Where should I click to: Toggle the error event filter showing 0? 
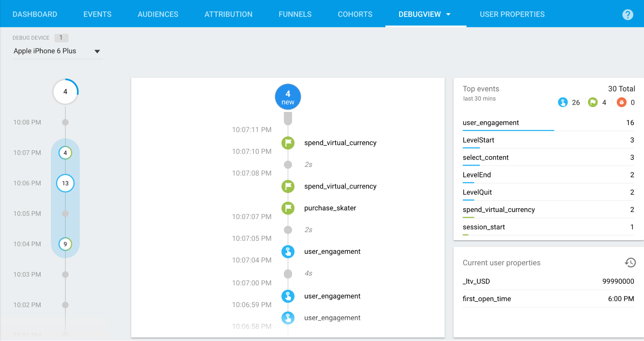click(621, 102)
